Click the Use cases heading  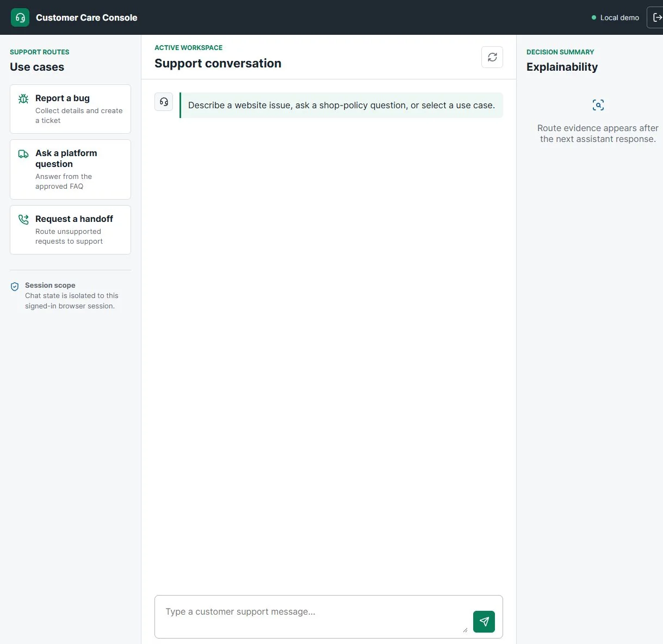37,67
